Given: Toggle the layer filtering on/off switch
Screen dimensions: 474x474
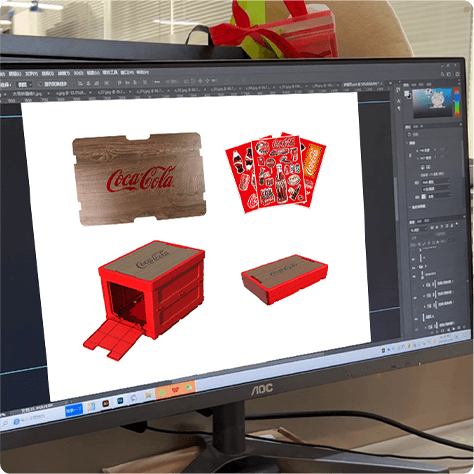Looking at the screenshot, I should [457, 223].
